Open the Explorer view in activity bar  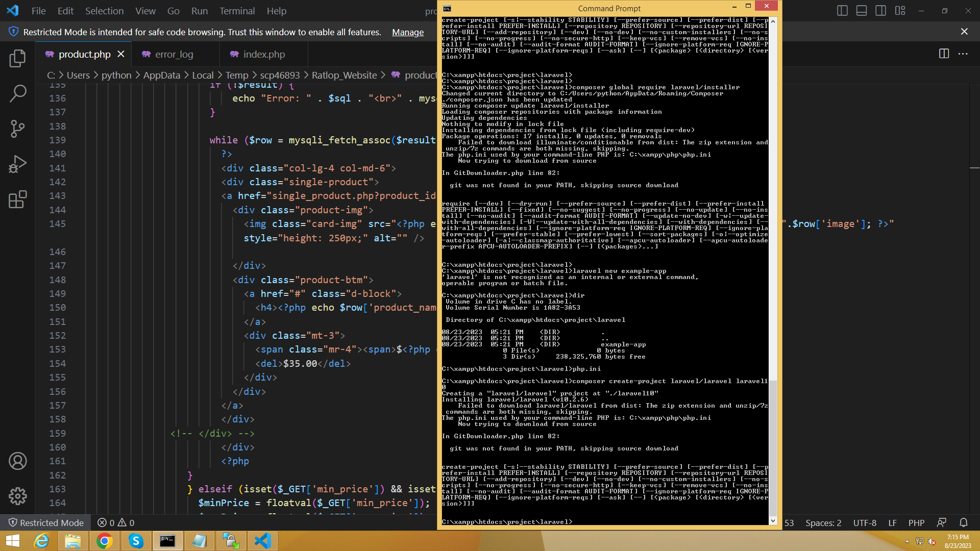click(17, 58)
